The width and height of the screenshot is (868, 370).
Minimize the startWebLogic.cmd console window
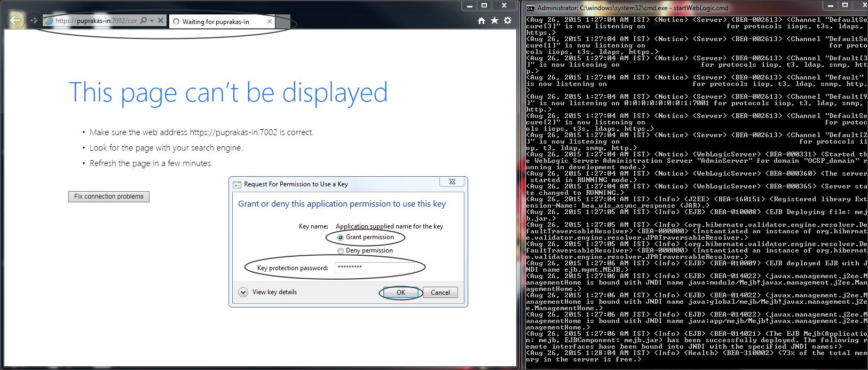tap(830, 5)
